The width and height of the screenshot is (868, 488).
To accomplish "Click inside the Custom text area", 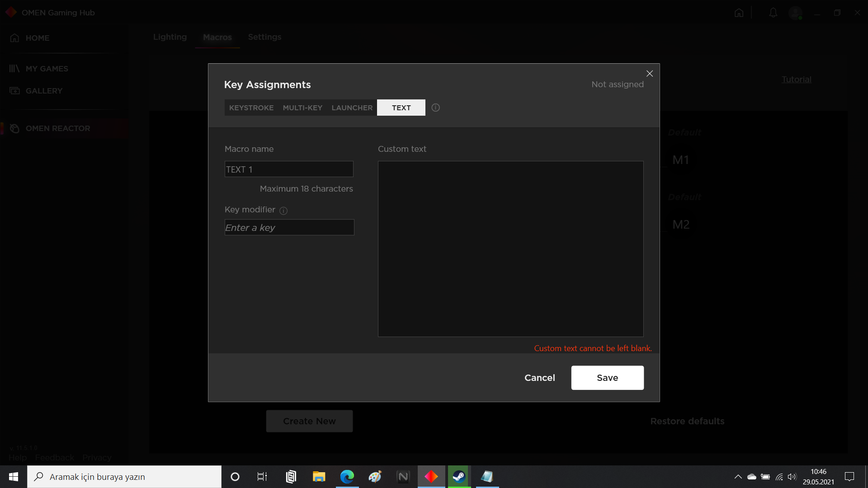I will pyautogui.click(x=510, y=249).
